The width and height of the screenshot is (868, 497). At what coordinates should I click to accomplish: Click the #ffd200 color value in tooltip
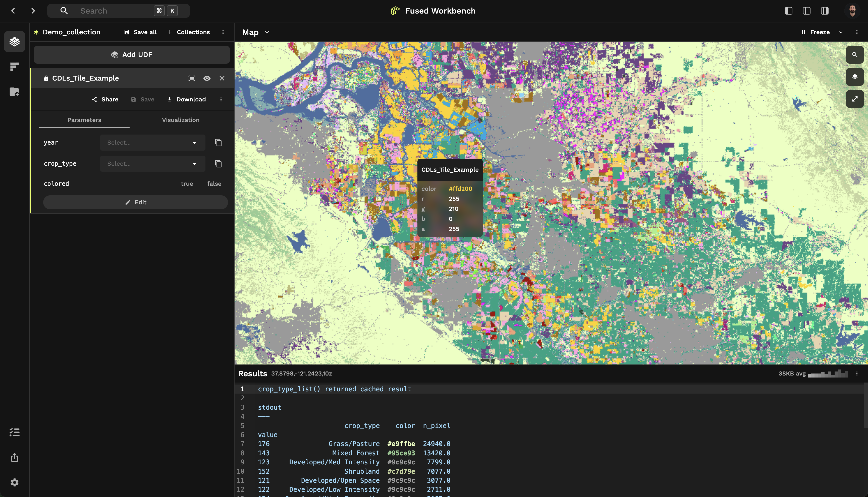click(460, 189)
